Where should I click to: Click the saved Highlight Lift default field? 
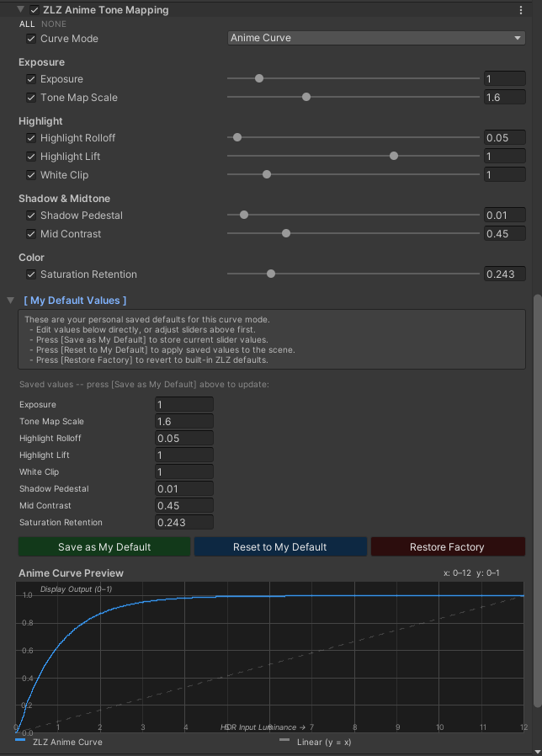[184, 455]
